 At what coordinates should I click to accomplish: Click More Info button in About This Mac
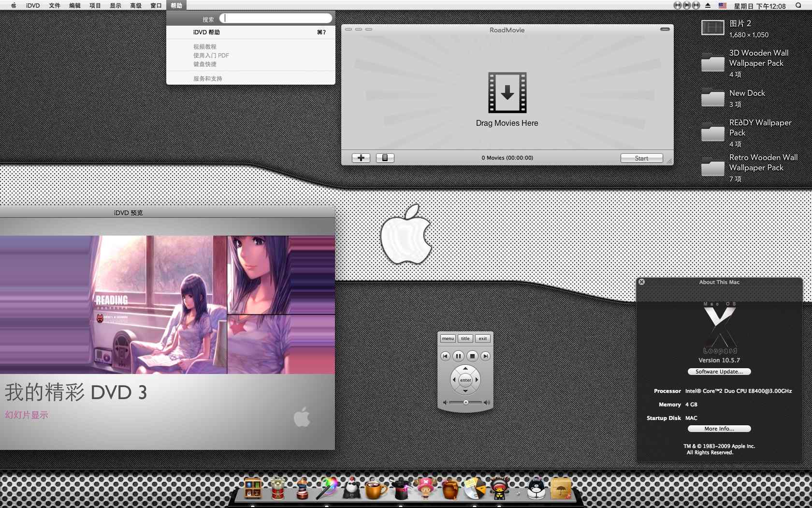tap(719, 429)
